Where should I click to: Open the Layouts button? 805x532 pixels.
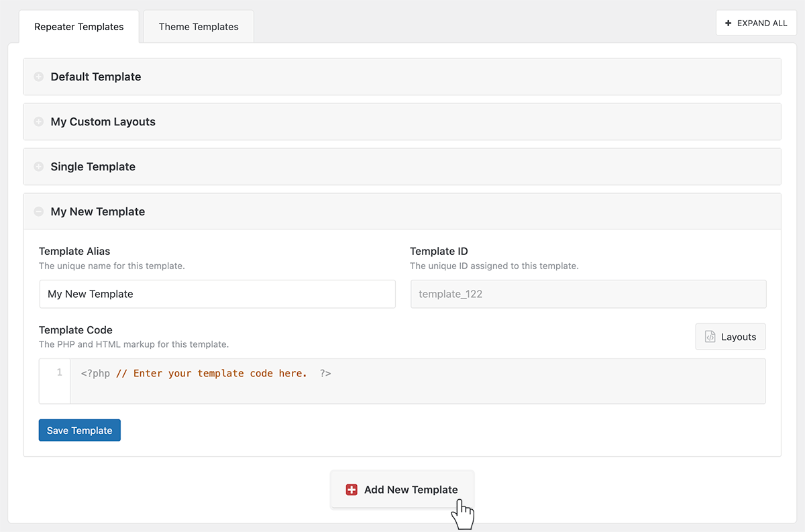click(x=731, y=337)
